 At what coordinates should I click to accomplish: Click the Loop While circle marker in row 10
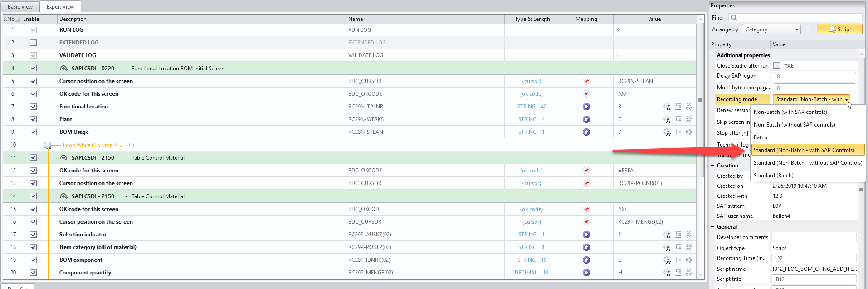(x=48, y=145)
